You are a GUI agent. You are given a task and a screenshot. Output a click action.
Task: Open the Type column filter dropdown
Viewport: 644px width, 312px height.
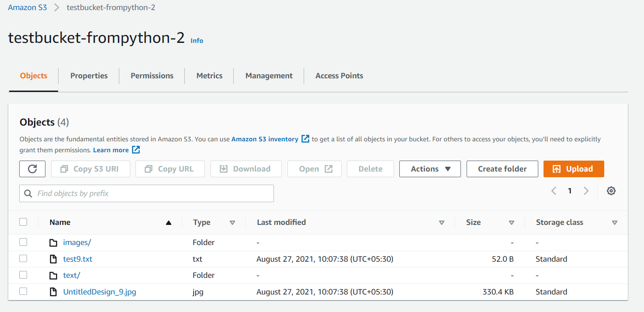232,222
